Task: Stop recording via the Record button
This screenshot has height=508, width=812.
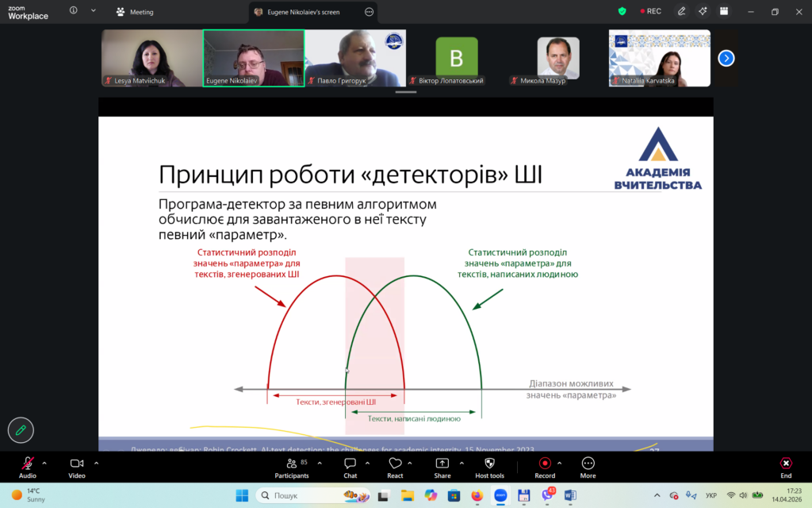Action: coord(545,464)
